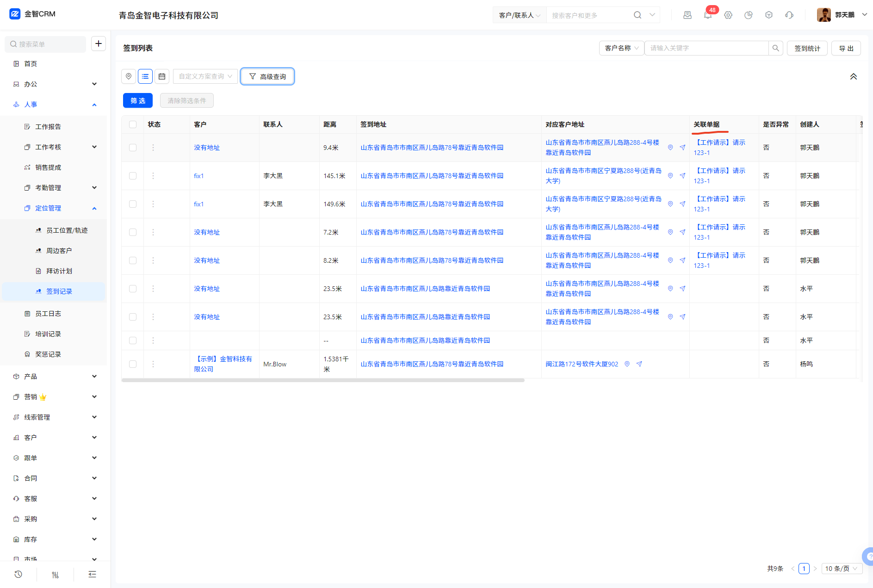Screen dimensions: 873x588
Task: Check the row checkbox for Mr.Blow
Action: 133,364
